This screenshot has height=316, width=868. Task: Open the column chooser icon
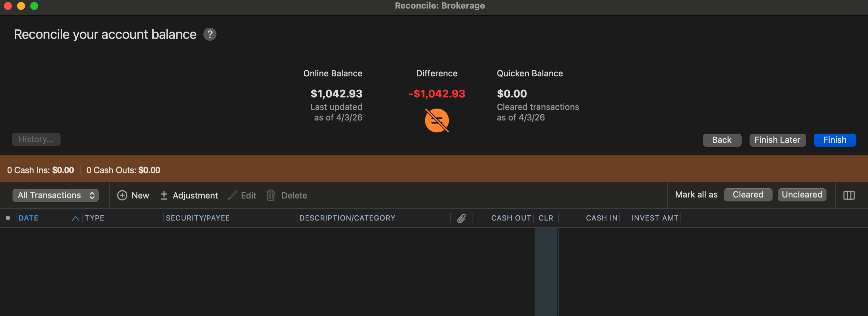849,195
